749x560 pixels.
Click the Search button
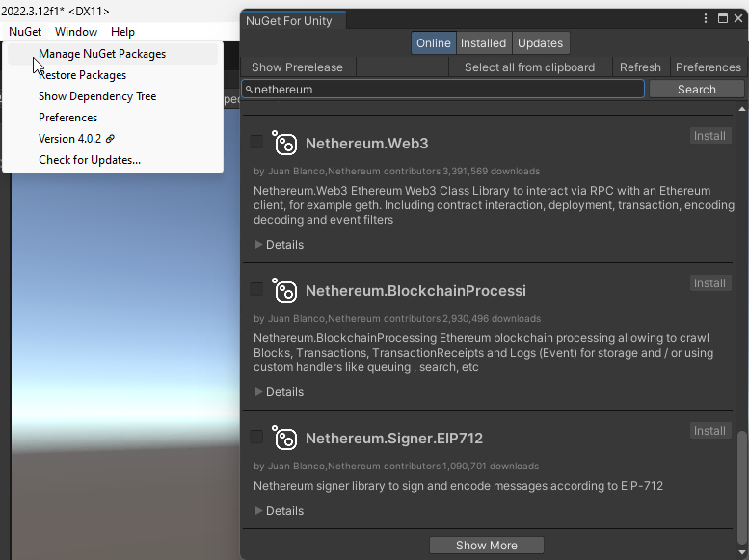(696, 90)
